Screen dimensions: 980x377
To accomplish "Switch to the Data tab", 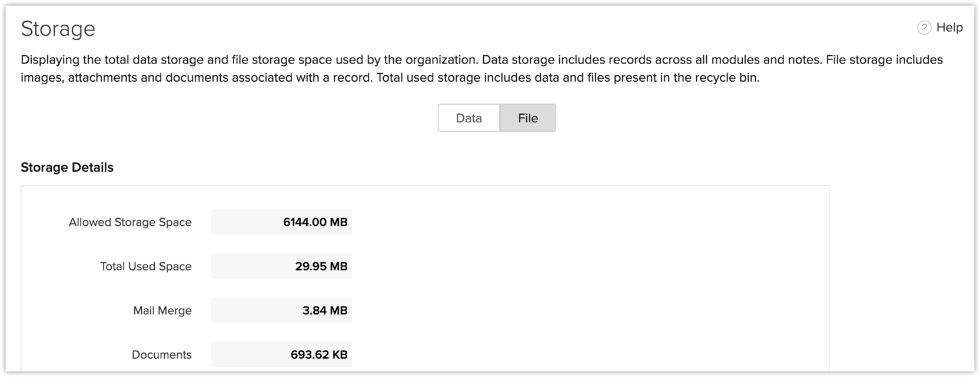I will [x=469, y=118].
